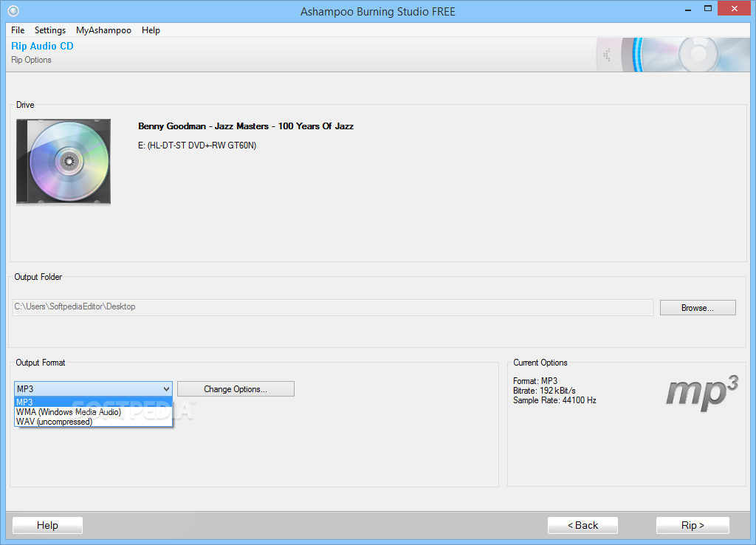This screenshot has width=756, height=545.
Task: Click the Help button at bottom left
Action: click(47, 525)
